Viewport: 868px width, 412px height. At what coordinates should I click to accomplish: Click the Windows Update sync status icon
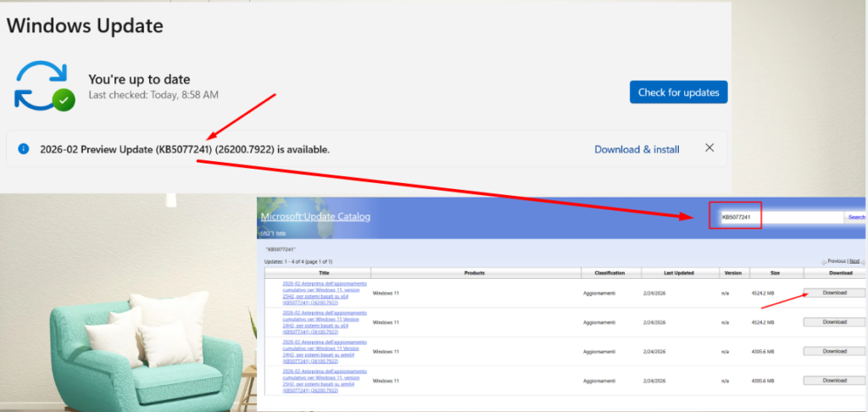coord(44,86)
